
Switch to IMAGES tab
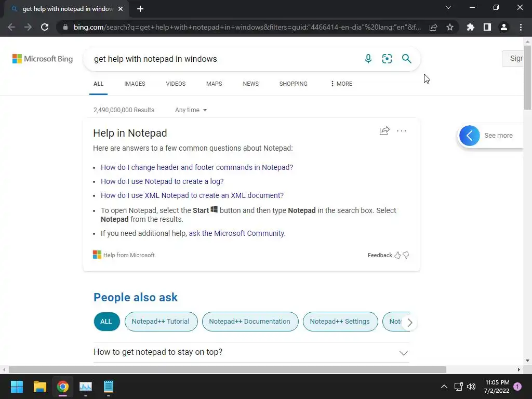[135, 84]
